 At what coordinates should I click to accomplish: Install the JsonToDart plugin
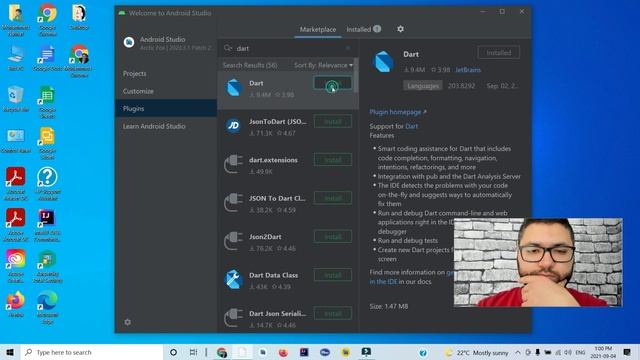click(x=333, y=122)
